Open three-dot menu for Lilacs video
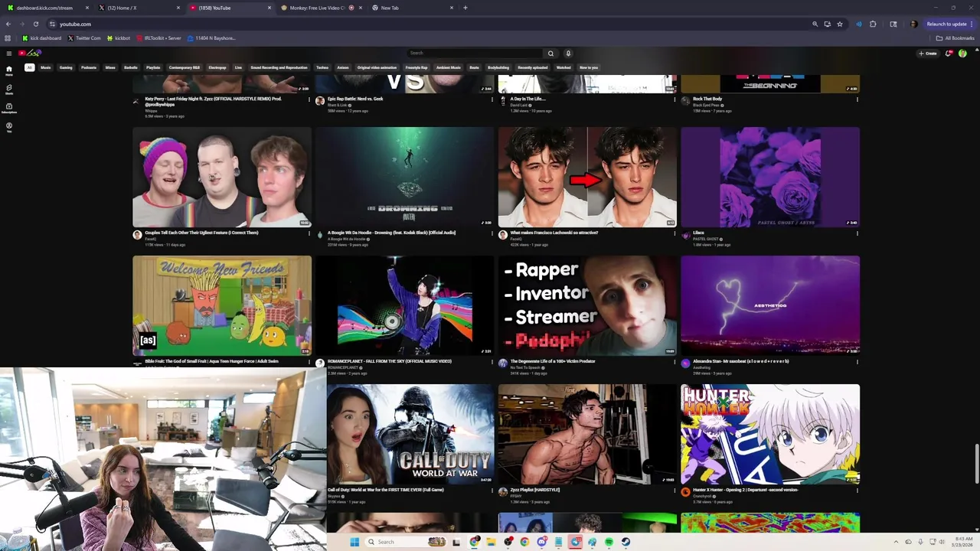The height and width of the screenshot is (551, 980). pyautogui.click(x=857, y=233)
